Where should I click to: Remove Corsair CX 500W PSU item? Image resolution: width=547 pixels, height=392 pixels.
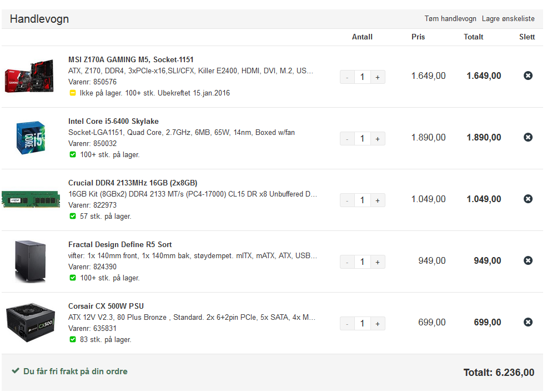pos(528,322)
